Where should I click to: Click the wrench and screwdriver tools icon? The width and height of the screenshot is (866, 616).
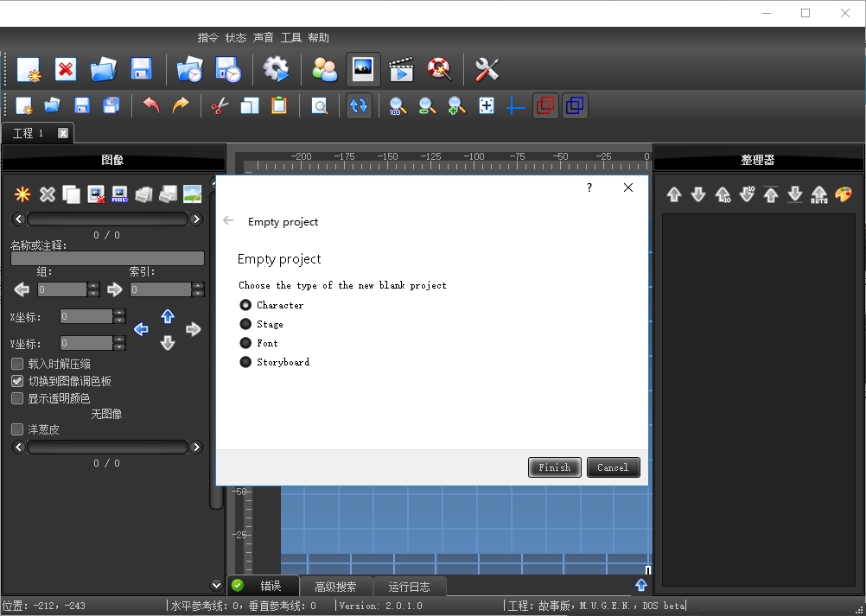click(487, 70)
